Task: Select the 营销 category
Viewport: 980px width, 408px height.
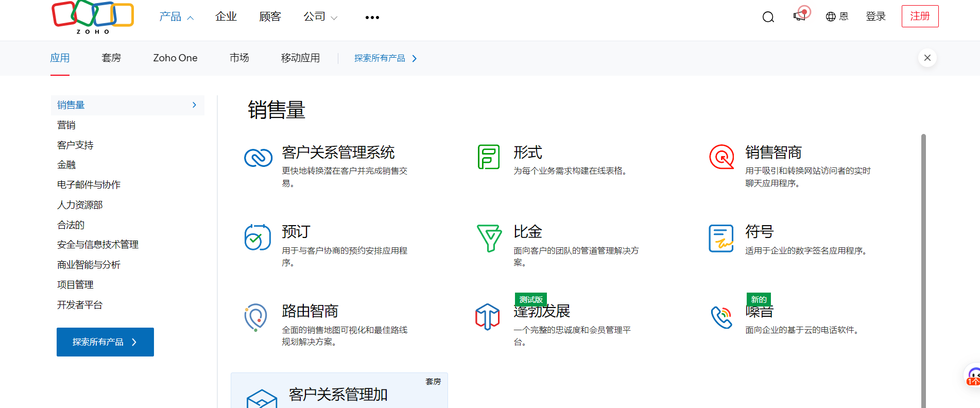Action: [66, 125]
